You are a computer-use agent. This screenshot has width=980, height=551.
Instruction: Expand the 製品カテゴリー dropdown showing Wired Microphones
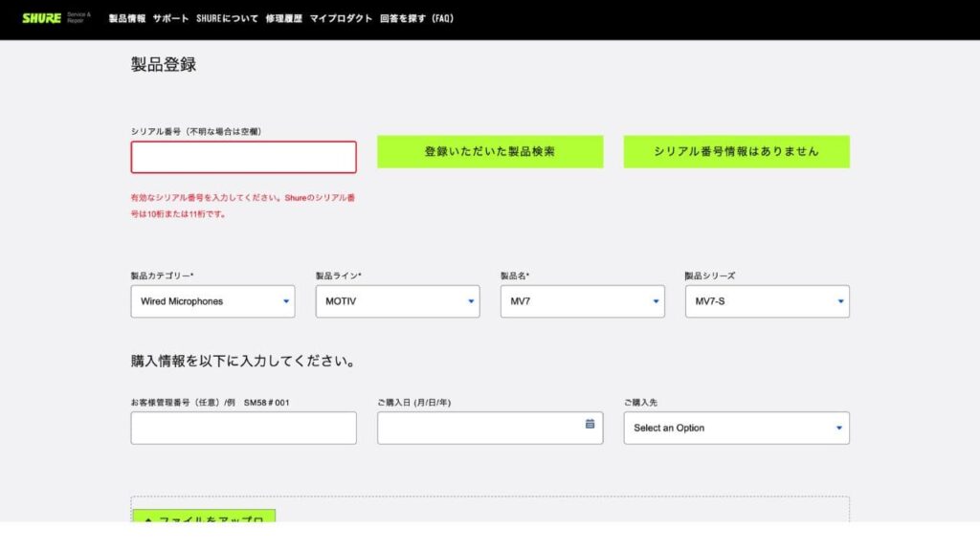[212, 301]
